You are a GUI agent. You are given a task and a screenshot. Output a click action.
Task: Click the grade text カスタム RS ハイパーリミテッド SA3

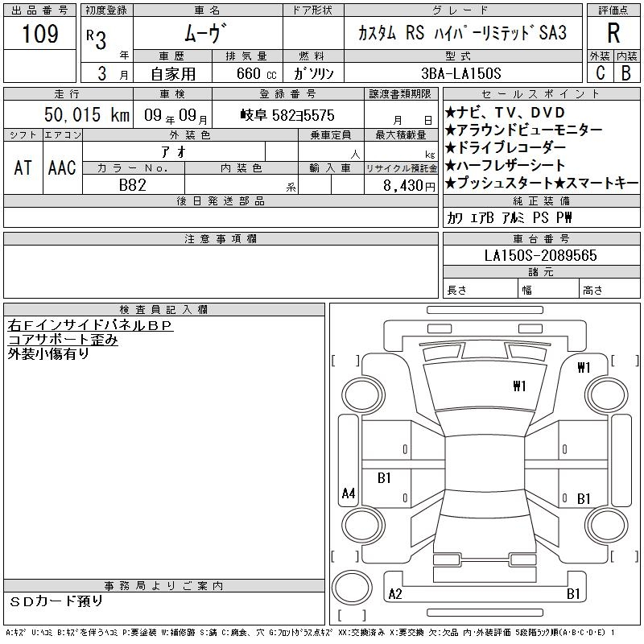(462, 32)
